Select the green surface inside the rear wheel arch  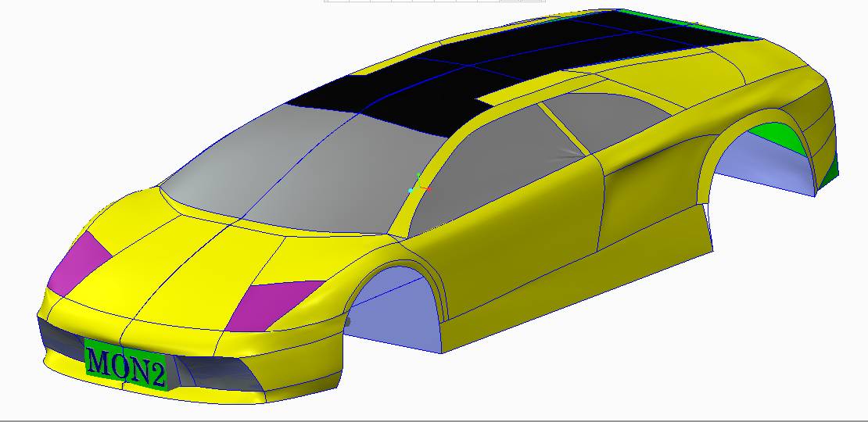click(x=778, y=138)
